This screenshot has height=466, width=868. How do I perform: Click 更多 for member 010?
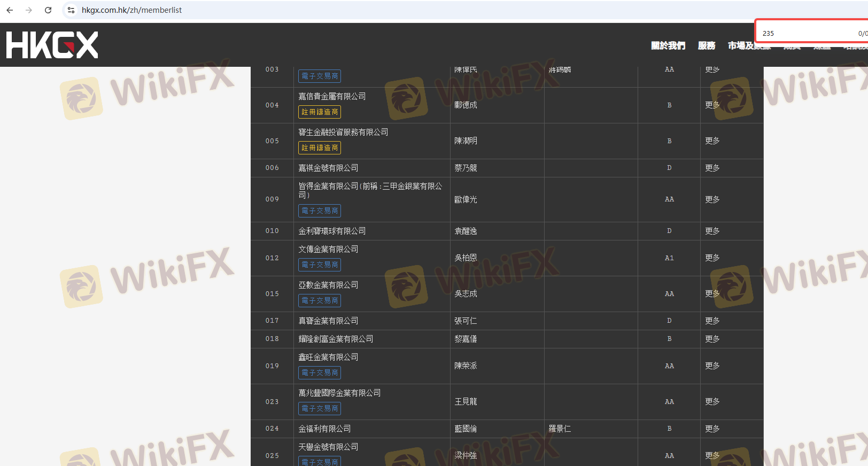712,231
